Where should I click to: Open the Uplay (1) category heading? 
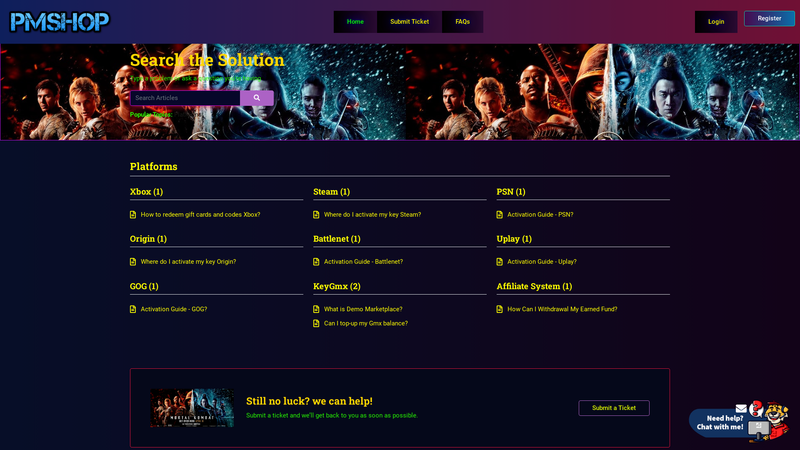[x=514, y=239]
